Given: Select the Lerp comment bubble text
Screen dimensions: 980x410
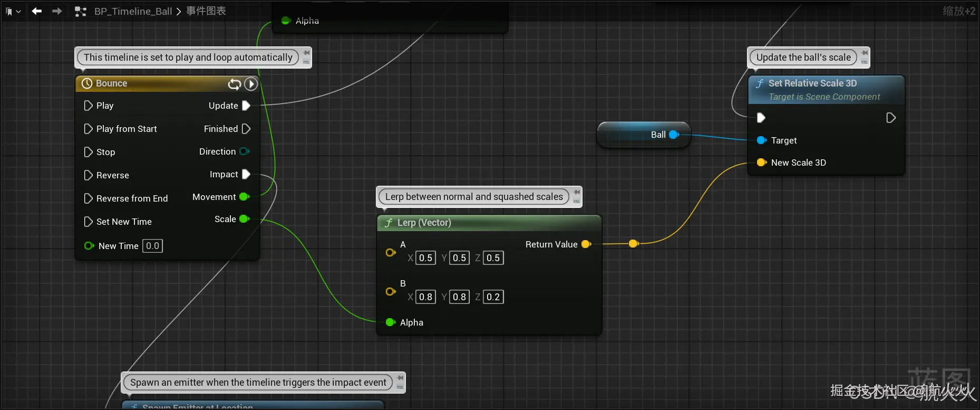Looking at the screenshot, I should (474, 197).
